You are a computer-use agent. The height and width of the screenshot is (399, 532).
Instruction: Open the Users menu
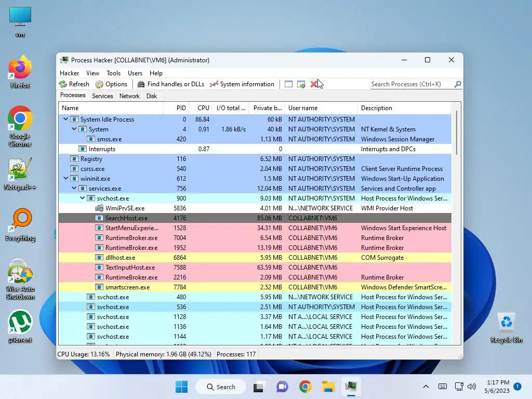(x=135, y=73)
